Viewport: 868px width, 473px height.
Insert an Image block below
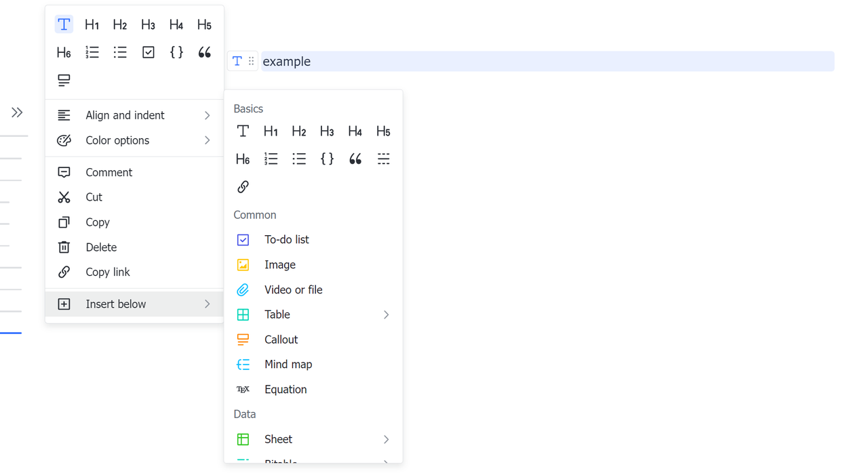[279, 265]
